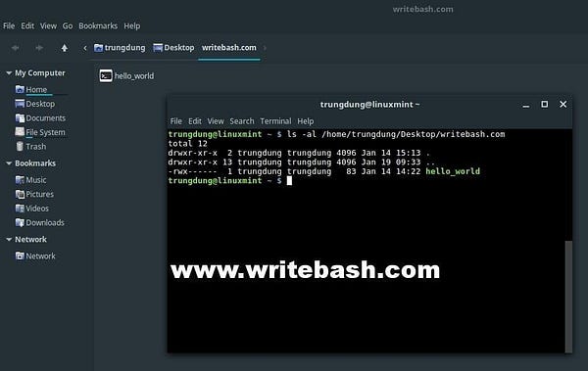Click hello_world in the terminal listing
588x371 pixels.
click(453, 171)
